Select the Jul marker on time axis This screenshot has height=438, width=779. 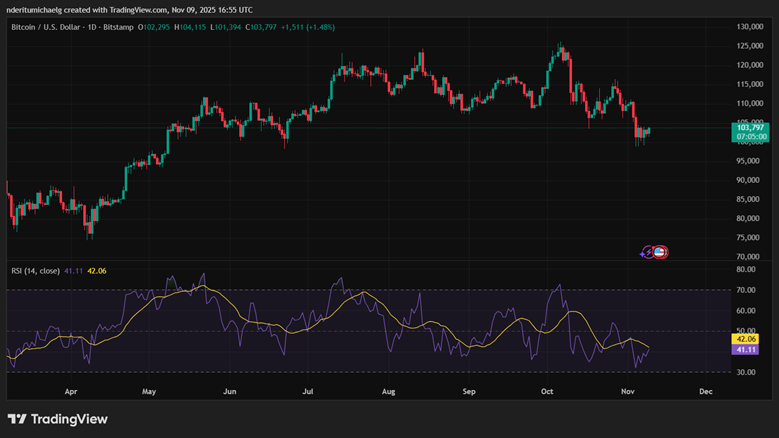pyautogui.click(x=307, y=393)
